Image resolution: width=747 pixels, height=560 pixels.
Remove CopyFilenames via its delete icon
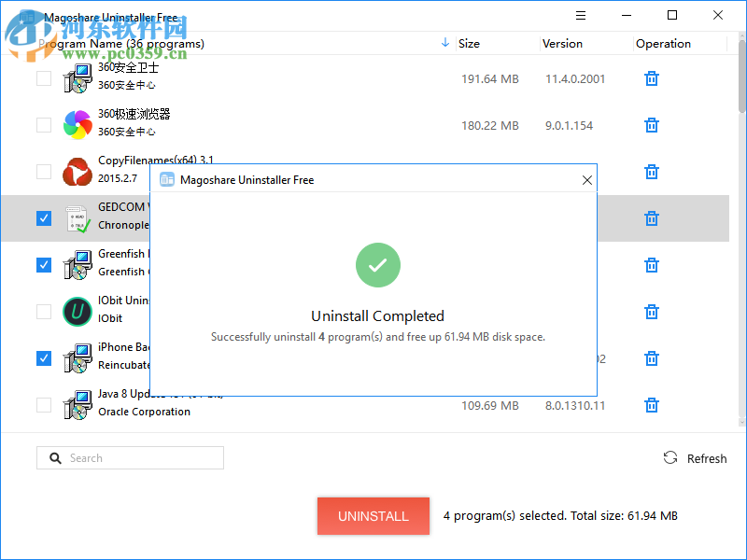pos(651,172)
